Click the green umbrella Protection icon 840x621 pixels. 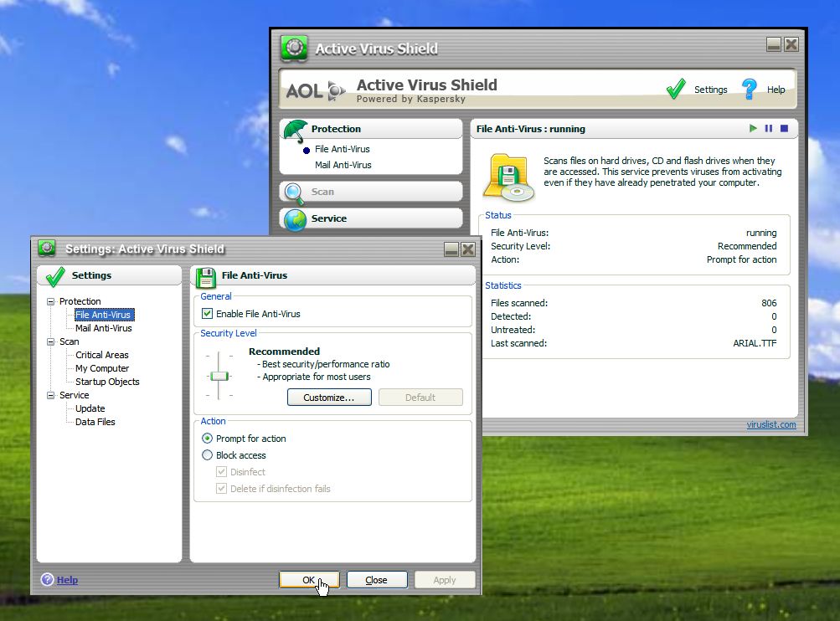[295, 131]
